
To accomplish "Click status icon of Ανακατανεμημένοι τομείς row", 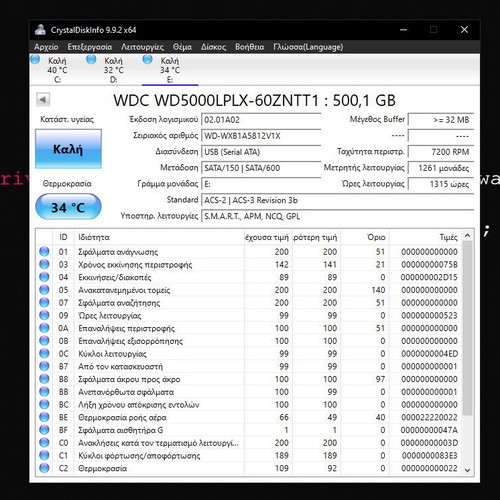I will (x=44, y=290).
